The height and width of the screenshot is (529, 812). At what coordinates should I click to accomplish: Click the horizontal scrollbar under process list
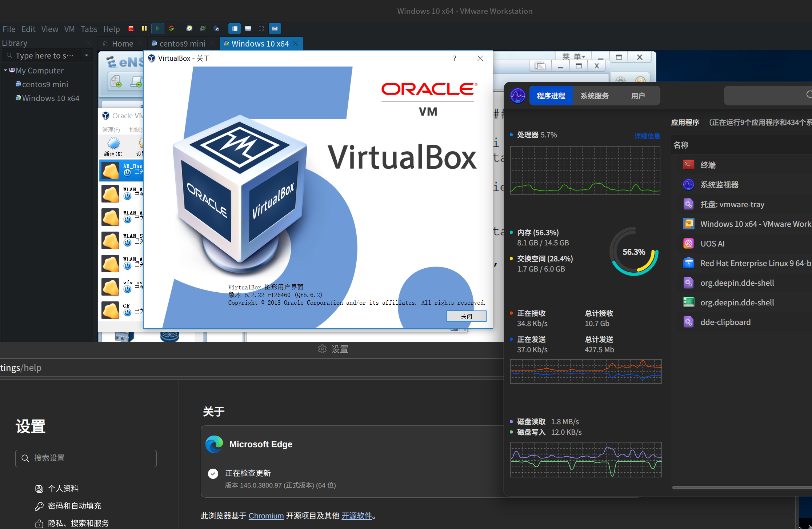tap(742, 488)
